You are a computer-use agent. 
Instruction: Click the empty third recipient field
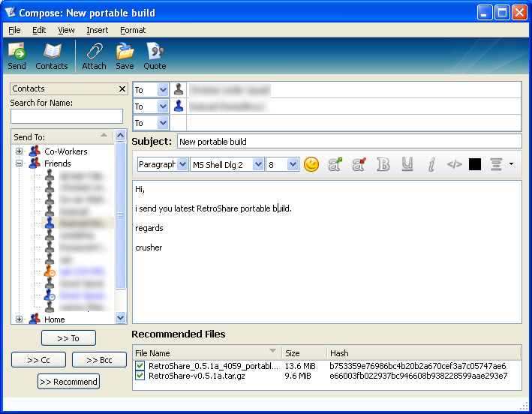point(354,123)
